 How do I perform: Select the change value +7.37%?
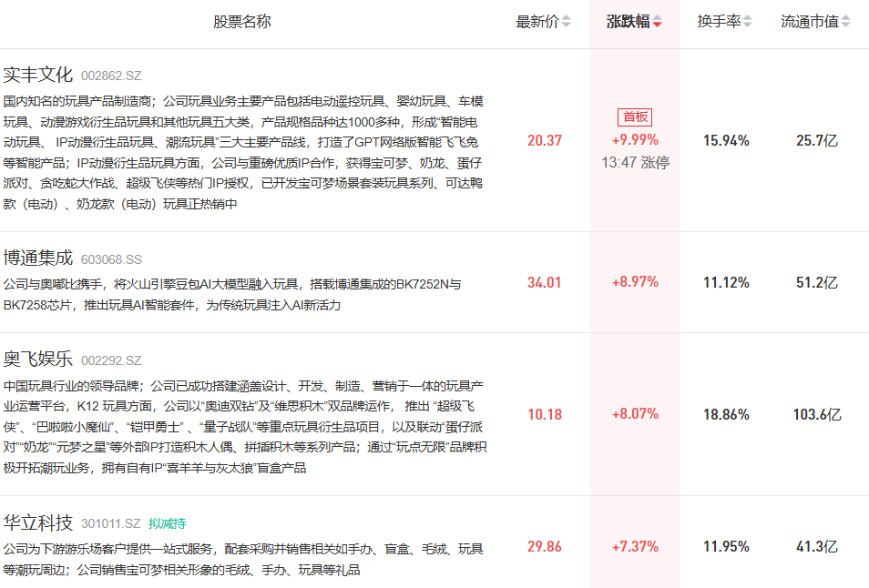point(635,546)
